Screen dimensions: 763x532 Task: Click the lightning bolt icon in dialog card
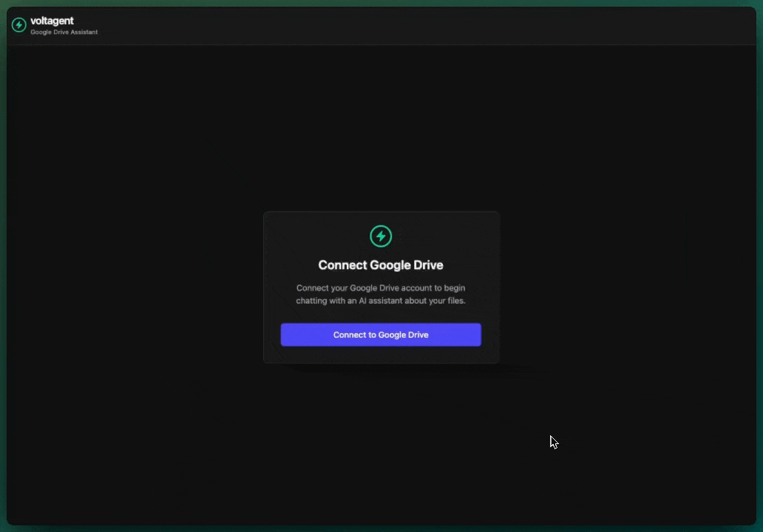[x=381, y=236]
